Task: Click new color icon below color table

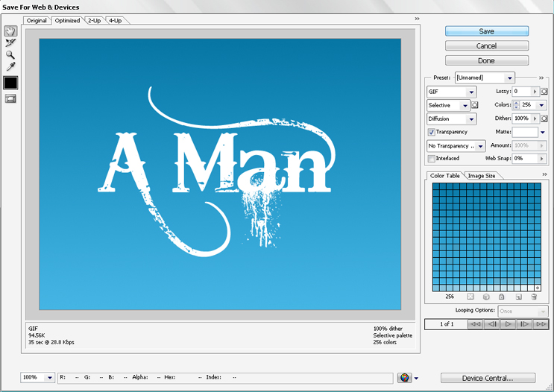Action: pos(518,297)
